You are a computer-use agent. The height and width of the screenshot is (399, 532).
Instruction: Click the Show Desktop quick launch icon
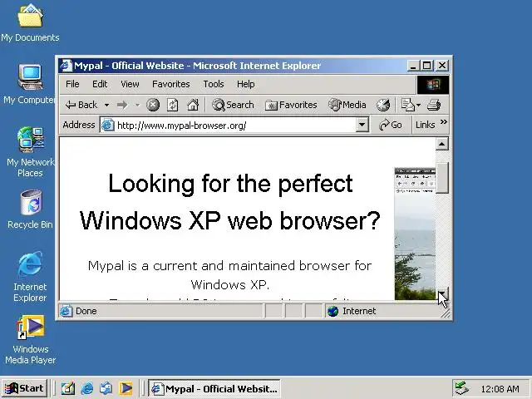[x=68, y=388]
